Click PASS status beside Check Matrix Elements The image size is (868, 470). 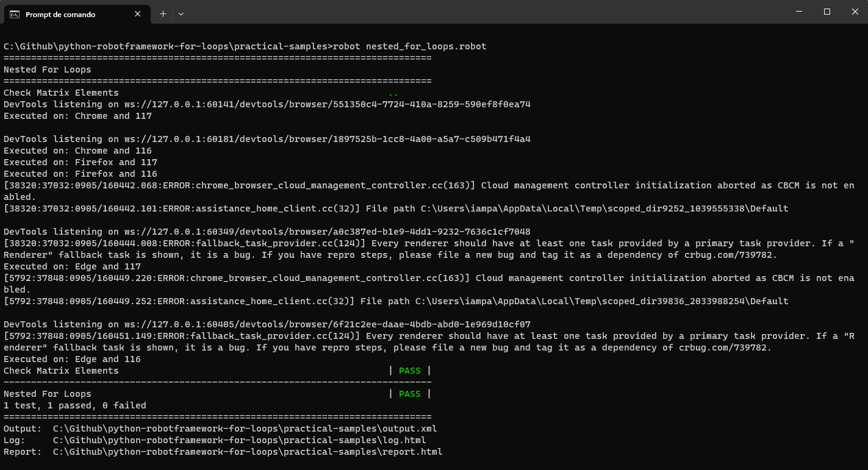[409, 371]
